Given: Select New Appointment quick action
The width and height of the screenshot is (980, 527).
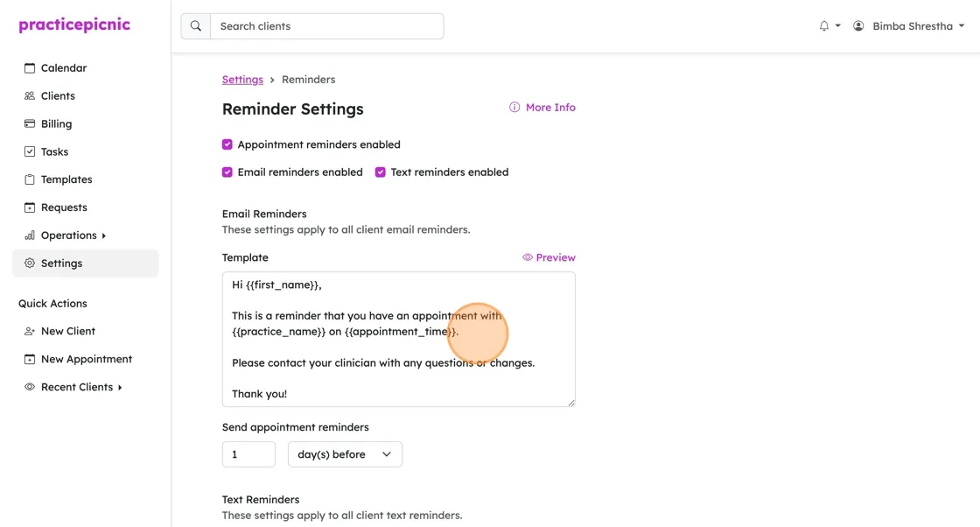Looking at the screenshot, I should point(85,359).
